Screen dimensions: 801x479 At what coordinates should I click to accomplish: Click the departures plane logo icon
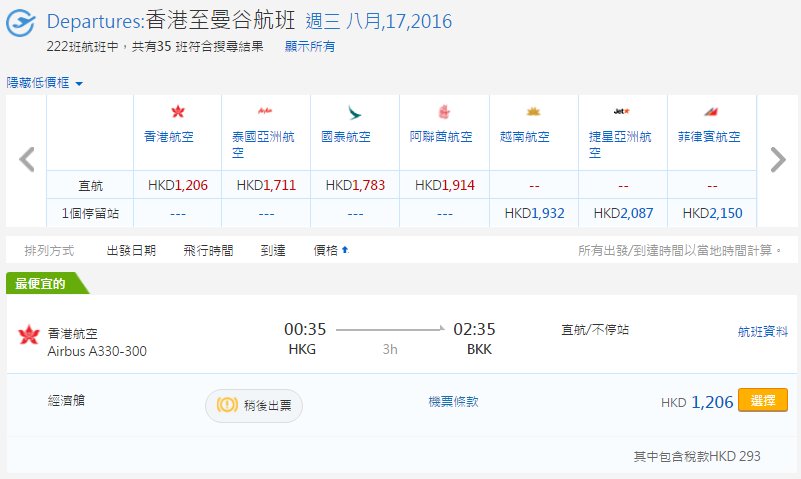pyautogui.click(x=20, y=23)
